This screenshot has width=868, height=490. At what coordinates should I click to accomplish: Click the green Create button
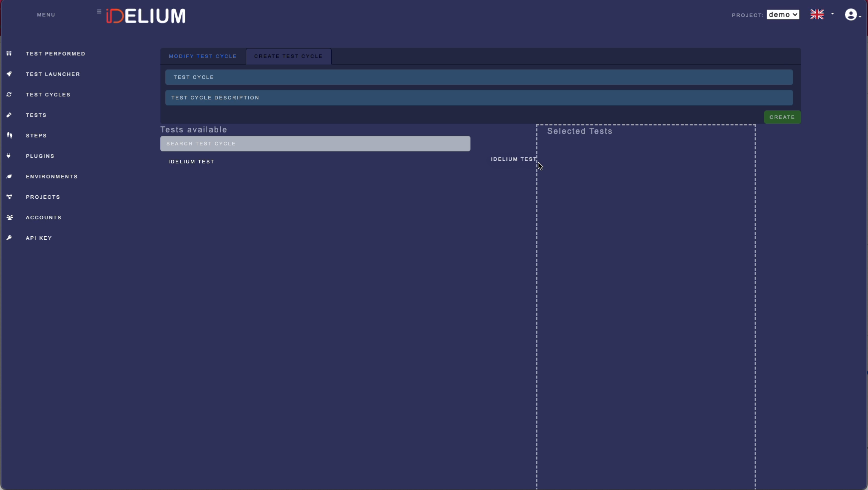(x=782, y=117)
